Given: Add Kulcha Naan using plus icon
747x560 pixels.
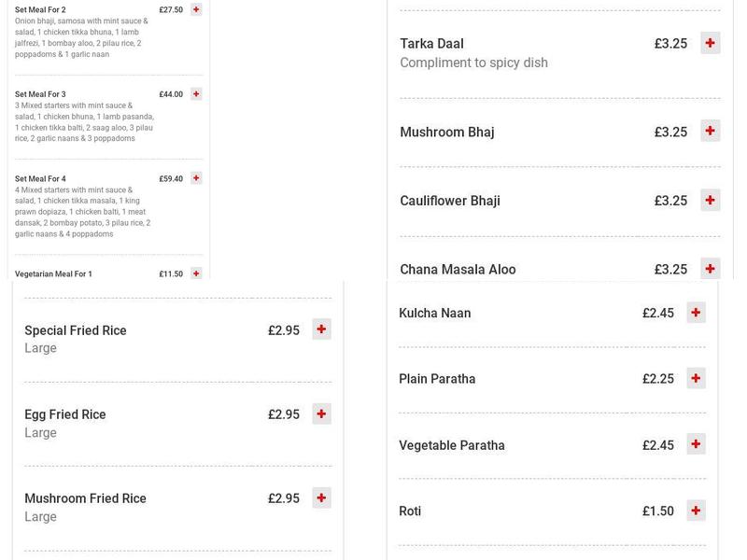Looking at the screenshot, I should click(x=695, y=313).
